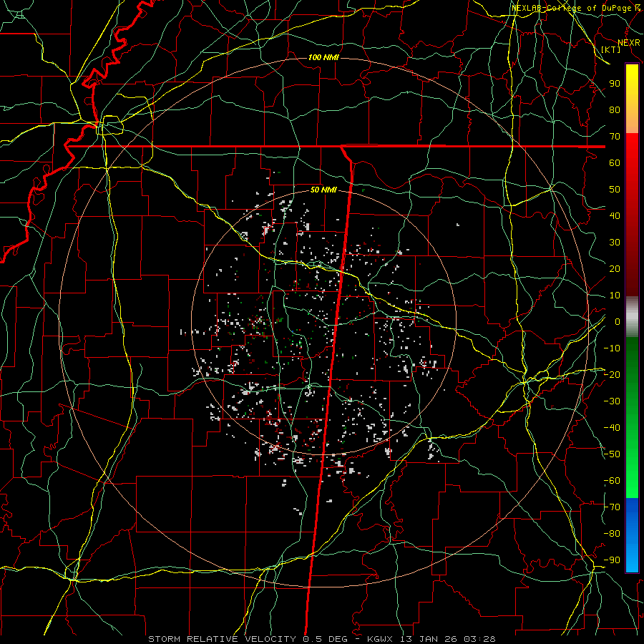Click the gray zero-velocity band of the scale
The height and width of the screenshot is (644, 644).
[x=632, y=318]
